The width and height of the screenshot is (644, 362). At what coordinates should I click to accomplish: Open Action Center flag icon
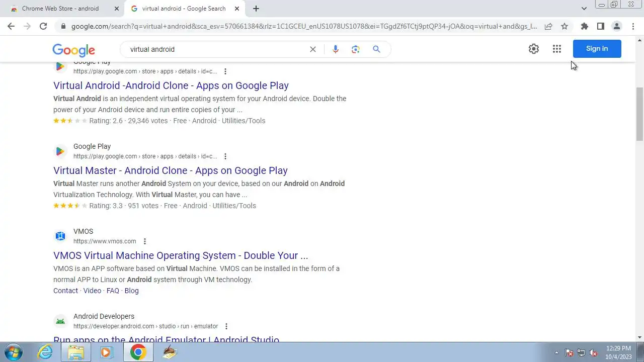569,352
